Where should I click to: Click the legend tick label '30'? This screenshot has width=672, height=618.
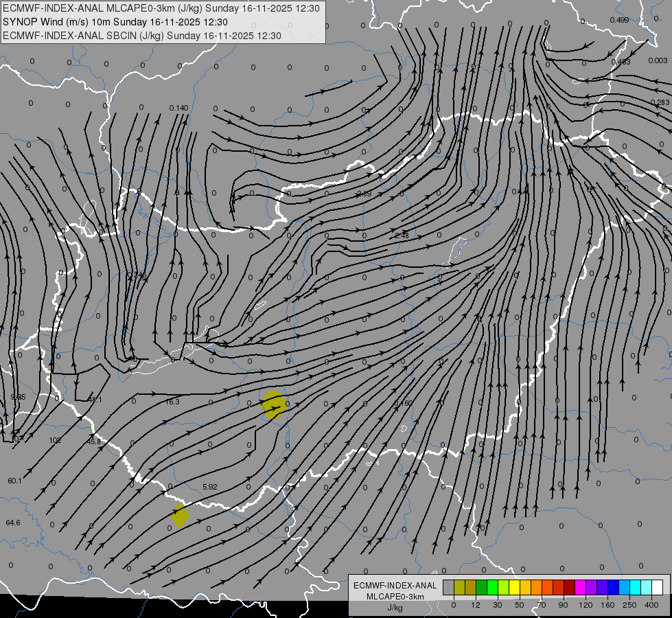point(498,605)
